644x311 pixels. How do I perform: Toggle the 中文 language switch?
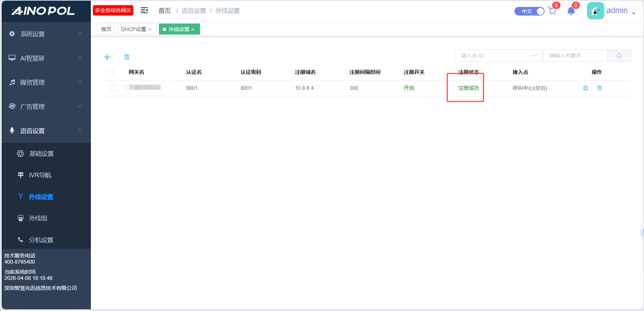click(529, 11)
